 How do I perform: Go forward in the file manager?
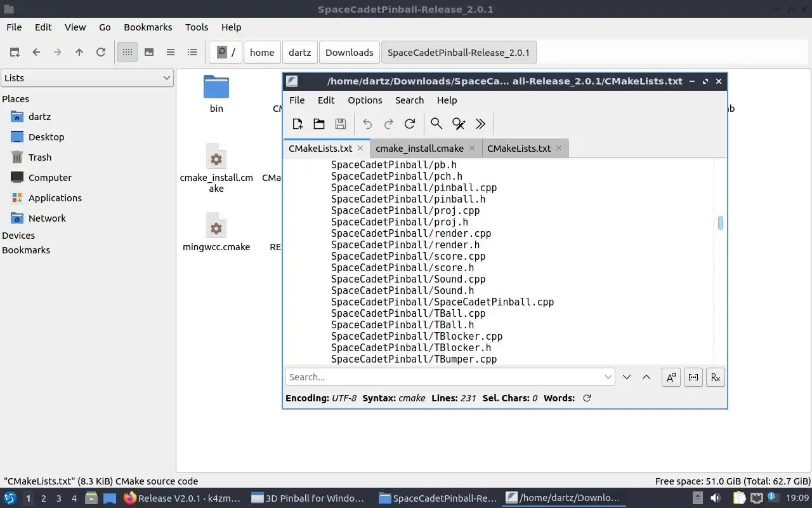click(x=58, y=53)
